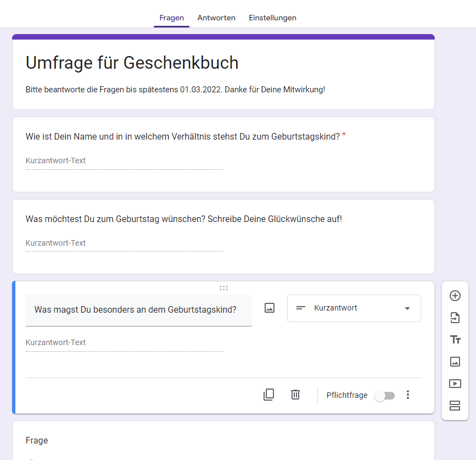476x460 pixels.
Task: Insert image into the Geburtstagskind question
Action: tap(270, 308)
